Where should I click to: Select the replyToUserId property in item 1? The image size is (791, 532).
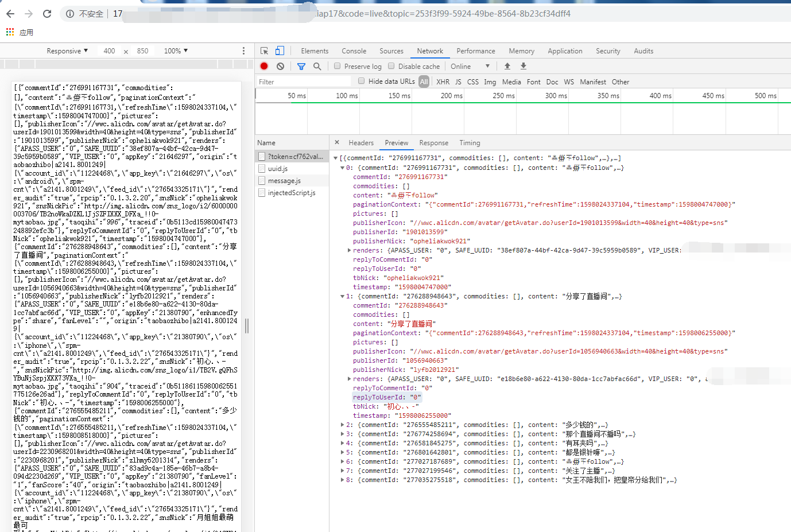click(x=387, y=397)
